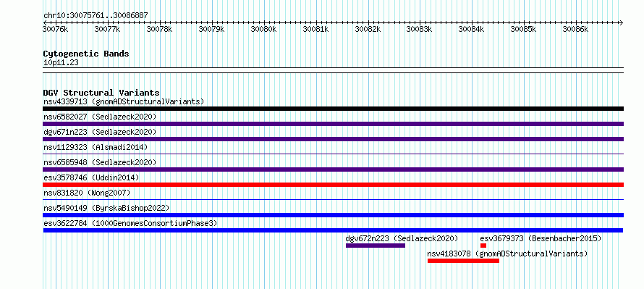The width and height of the screenshot is (644, 289).
Task: Click the blue bar under nsv5490149
Action: coord(333,215)
